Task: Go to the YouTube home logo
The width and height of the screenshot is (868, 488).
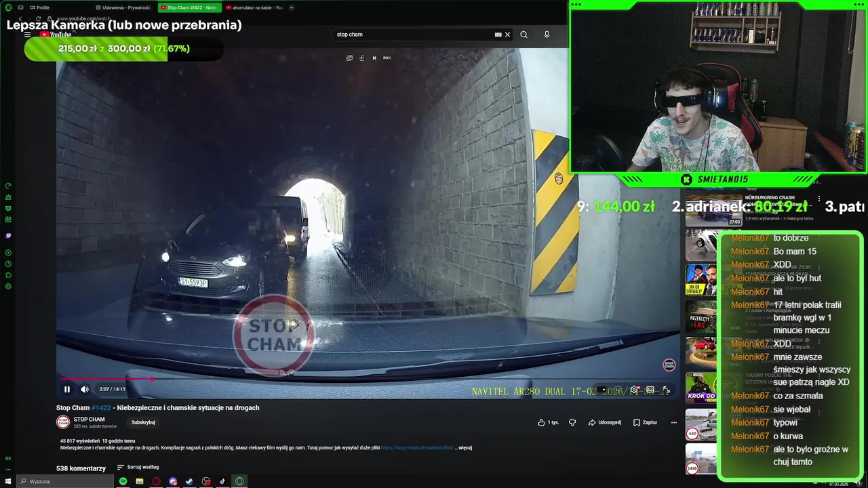Action: pos(56,35)
